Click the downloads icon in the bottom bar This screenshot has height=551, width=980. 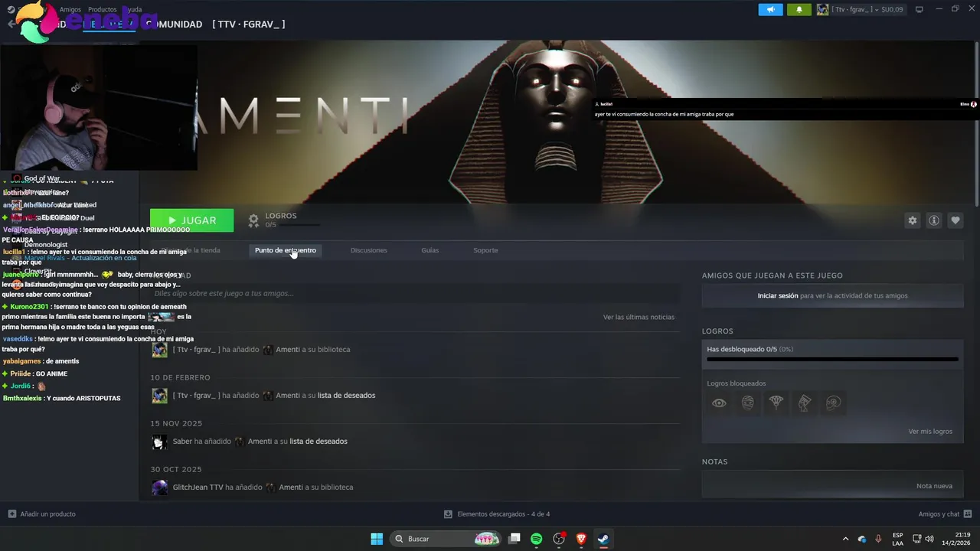pos(449,514)
